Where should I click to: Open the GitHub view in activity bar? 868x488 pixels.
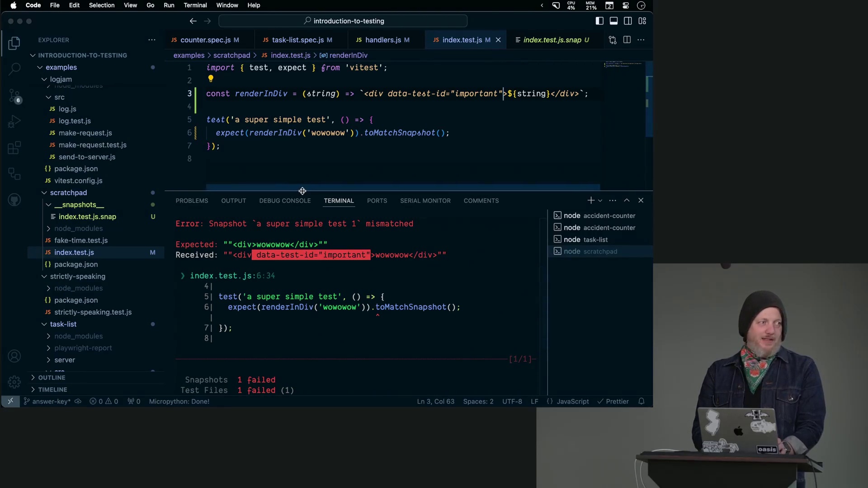[x=14, y=200]
